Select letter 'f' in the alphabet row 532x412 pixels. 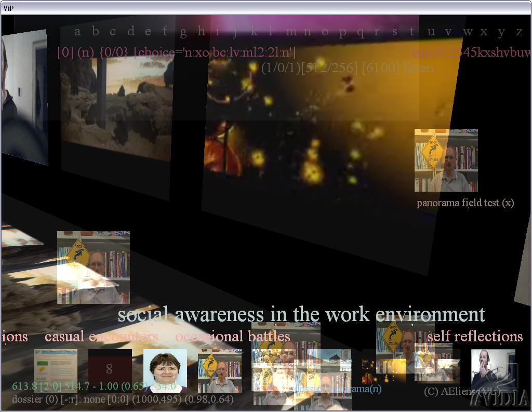coord(165,31)
